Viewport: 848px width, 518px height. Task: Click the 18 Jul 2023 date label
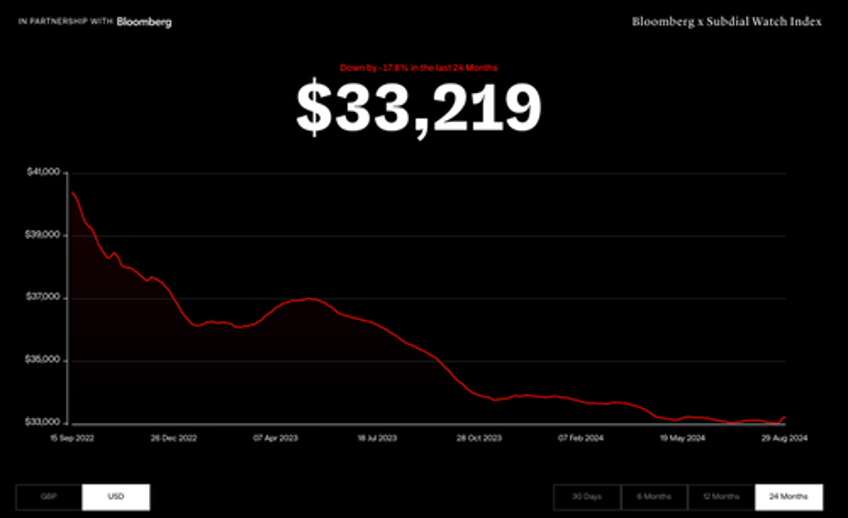point(377,438)
